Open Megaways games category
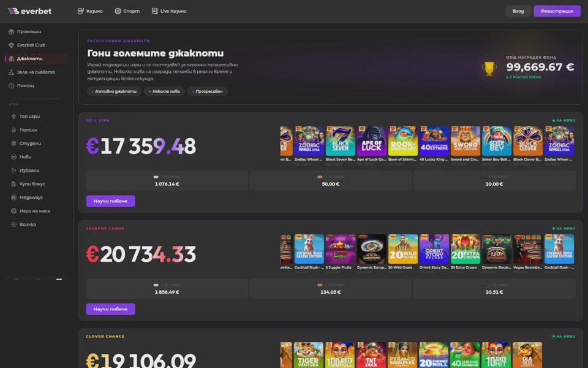 tap(31, 197)
